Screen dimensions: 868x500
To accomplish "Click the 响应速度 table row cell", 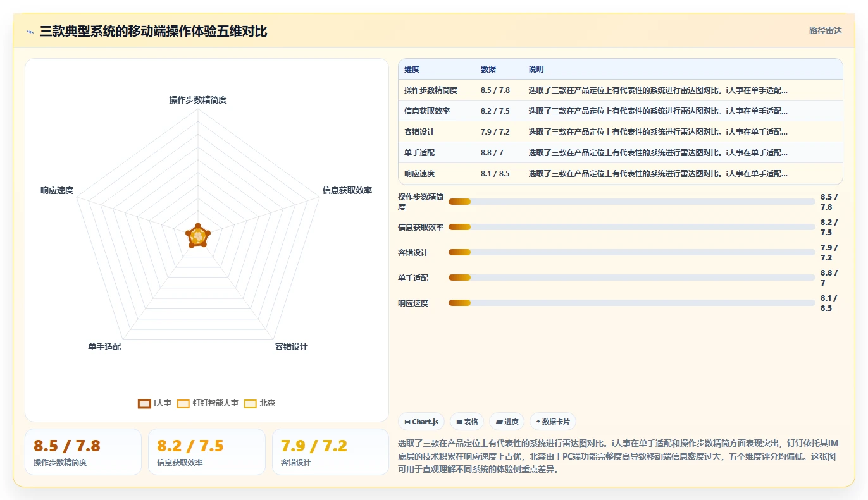I will [419, 174].
